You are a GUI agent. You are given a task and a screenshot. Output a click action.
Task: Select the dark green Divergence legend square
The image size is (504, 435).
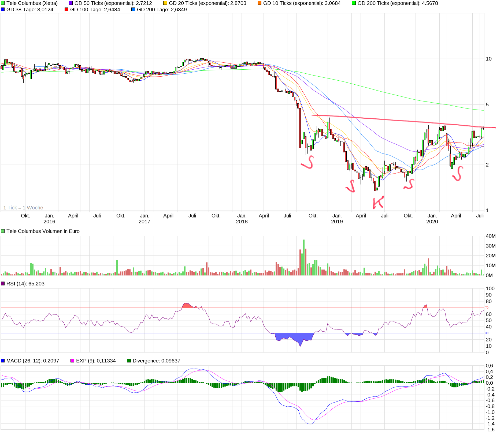click(129, 361)
